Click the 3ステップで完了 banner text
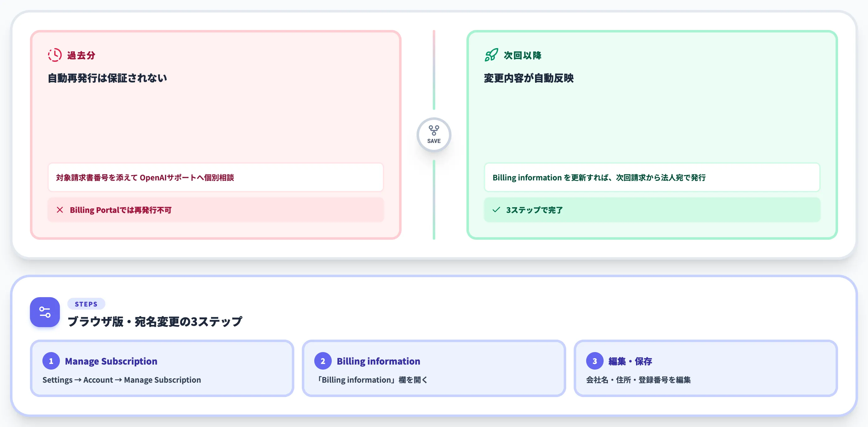The width and height of the screenshot is (868, 427). pos(534,210)
